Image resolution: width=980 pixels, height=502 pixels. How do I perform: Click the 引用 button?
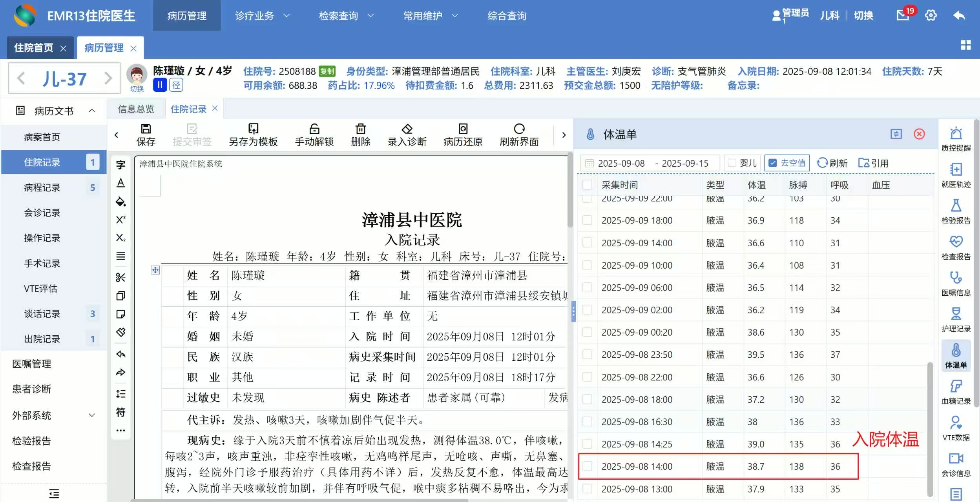point(873,163)
